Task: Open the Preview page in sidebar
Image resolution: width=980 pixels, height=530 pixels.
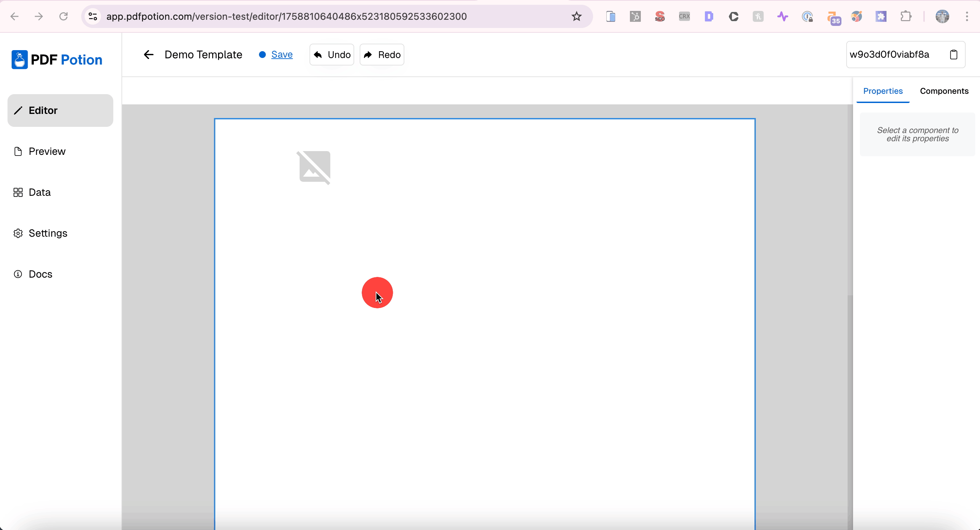Action: pyautogui.click(x=47, y=151)
